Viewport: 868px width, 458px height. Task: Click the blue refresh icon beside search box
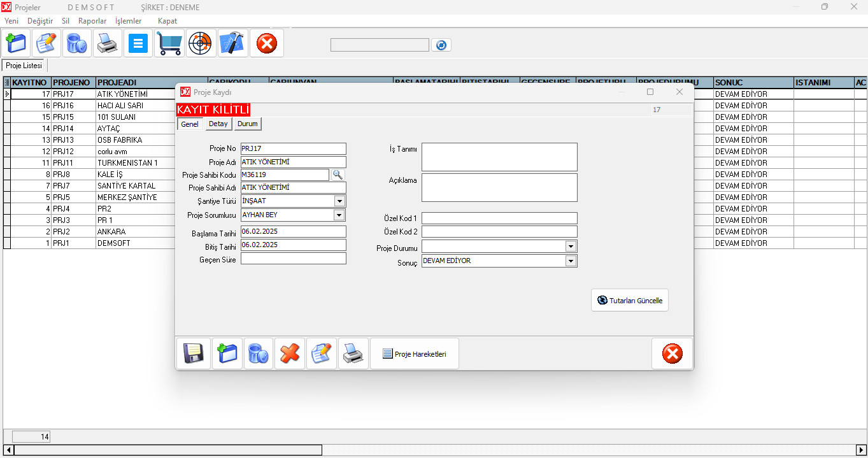point(441,45)
